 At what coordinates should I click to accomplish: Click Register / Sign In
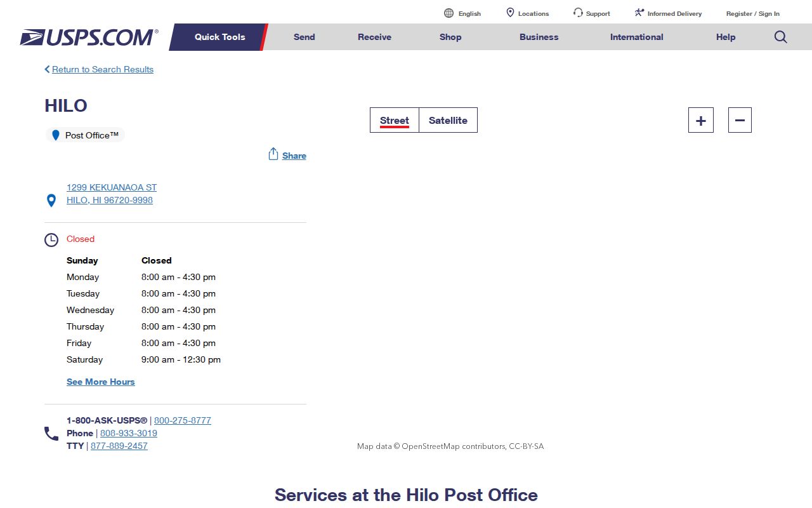click(753, 13)
